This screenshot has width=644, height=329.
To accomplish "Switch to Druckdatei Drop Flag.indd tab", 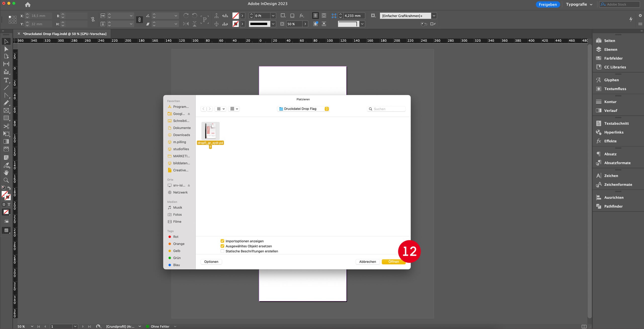I will coord(64,34).
